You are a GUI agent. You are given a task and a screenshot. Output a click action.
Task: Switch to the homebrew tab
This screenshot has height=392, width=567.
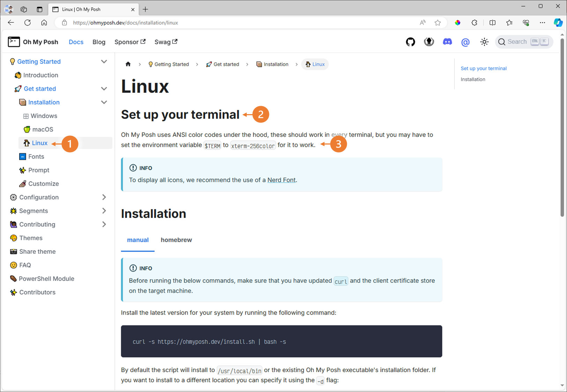pos(176,240)
